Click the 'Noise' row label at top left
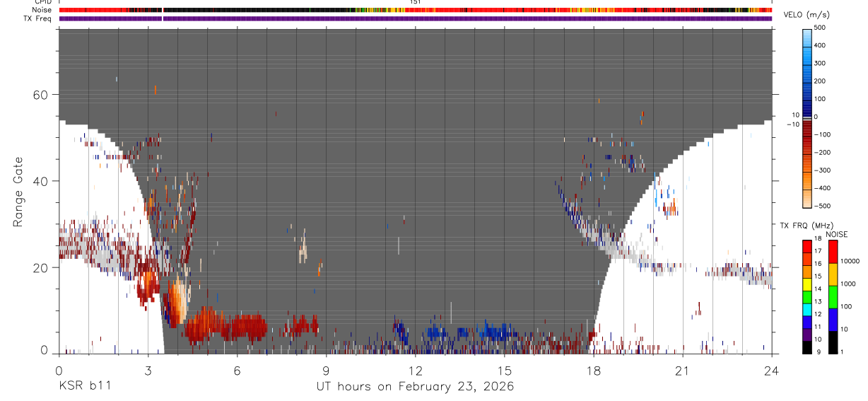The image size is (868, 401). (41, 10)
